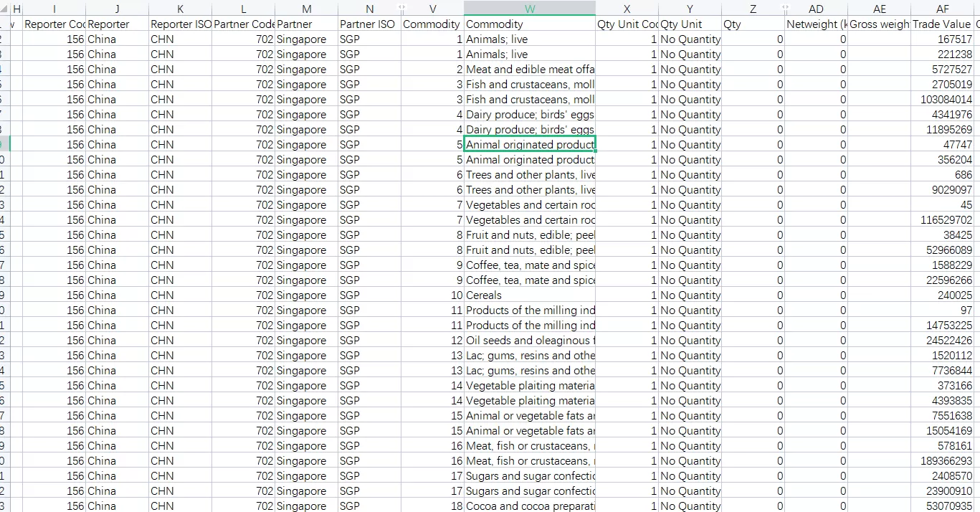
Task: Click 'SGP' in the row with trade value 373166
Action: click(369, 385)
